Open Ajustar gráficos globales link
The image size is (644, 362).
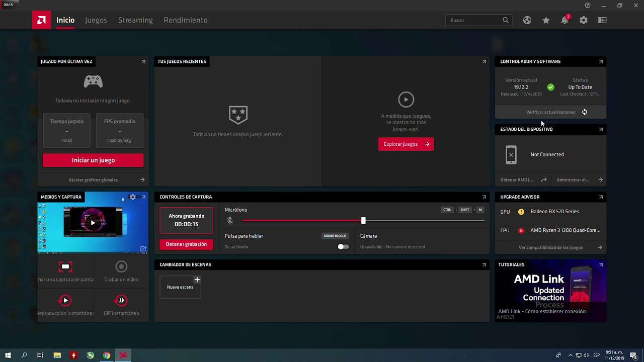[x=93, y=179]
